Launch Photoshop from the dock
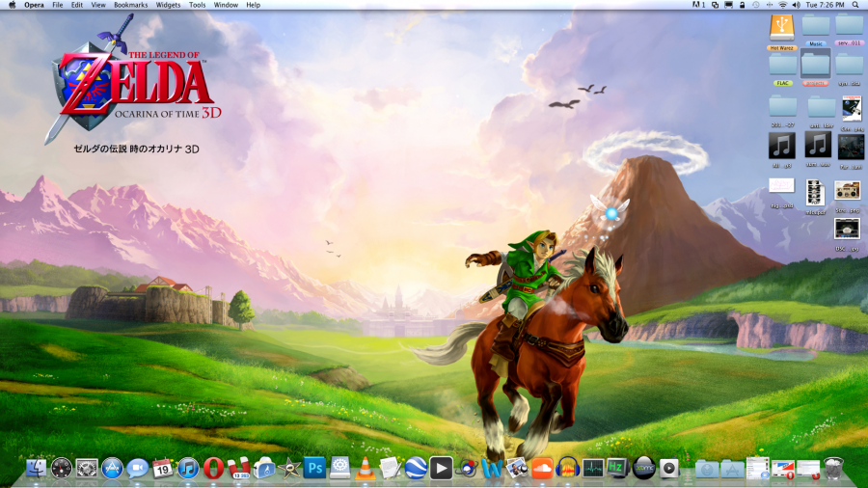 pyautogui.click(x=315, y=469)
